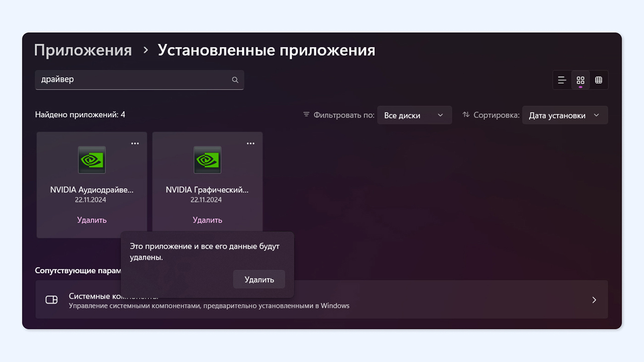Click the NVIDIA Графический driver icon
The height and width of the screenshot is (362, 644).
click(207, 160)
